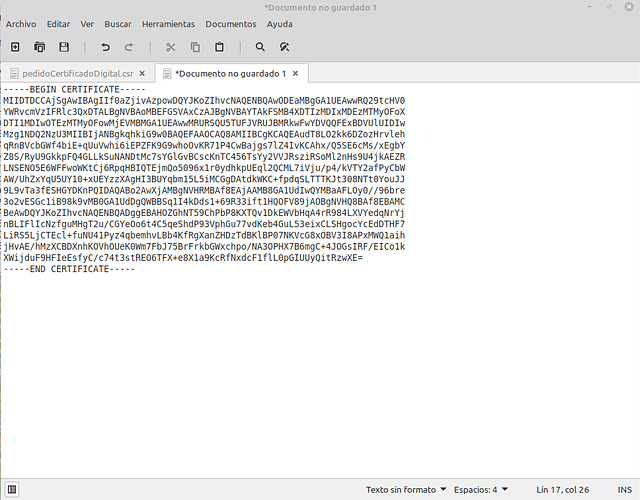Open the Ayuda menu
Viewport: 640px width, 500px height.
point(280,24)
